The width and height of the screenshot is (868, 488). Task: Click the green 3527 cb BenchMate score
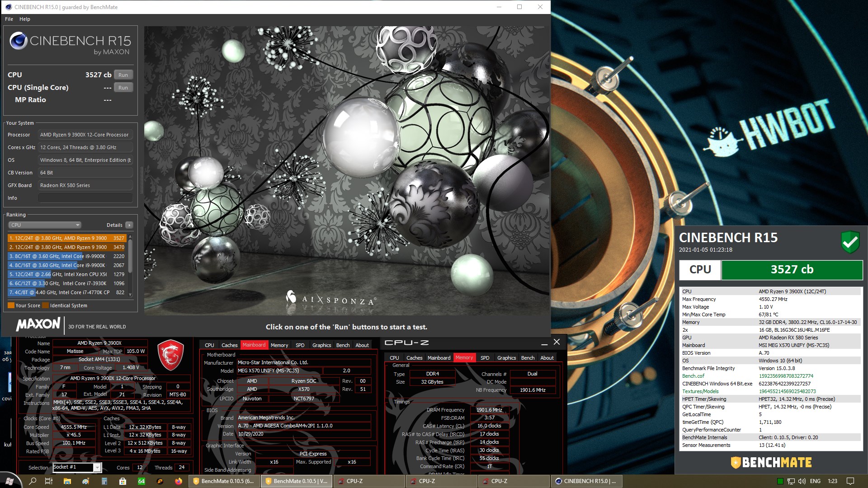792,270
